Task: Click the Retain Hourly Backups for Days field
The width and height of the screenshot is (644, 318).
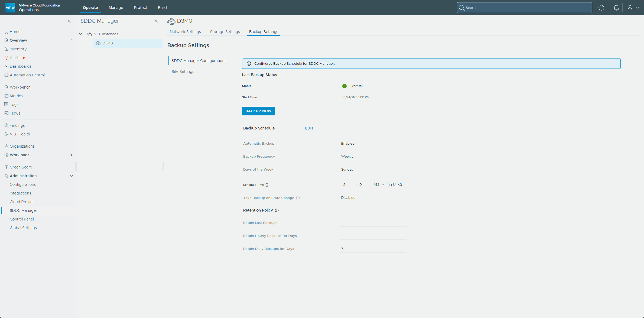Action: click(x=372, y=236)
